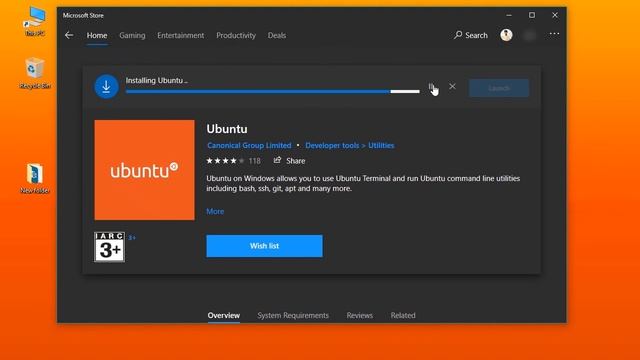Image resolution: width=640 pixels, height=360 pixels.
Task: Click the Ubuntu app logo thumbnail
Action: click(x=144, y=170)
